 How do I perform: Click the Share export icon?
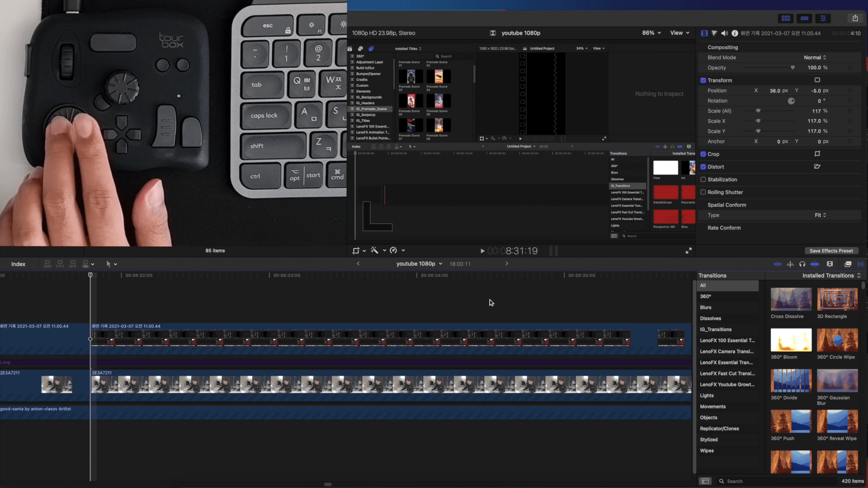pos(855,18)
